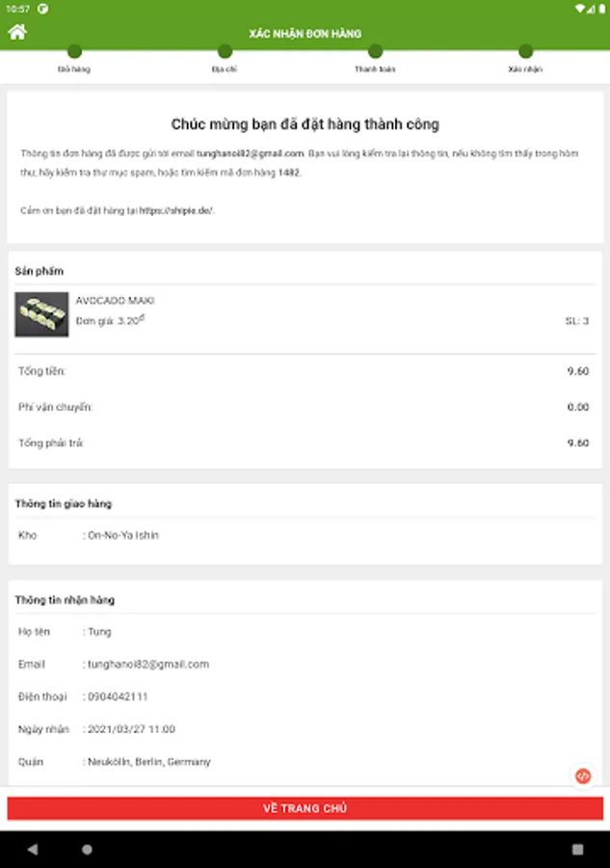The image size is (610, 868).
Task: Select the Thanh toán step label
Action: click(375, 69)
